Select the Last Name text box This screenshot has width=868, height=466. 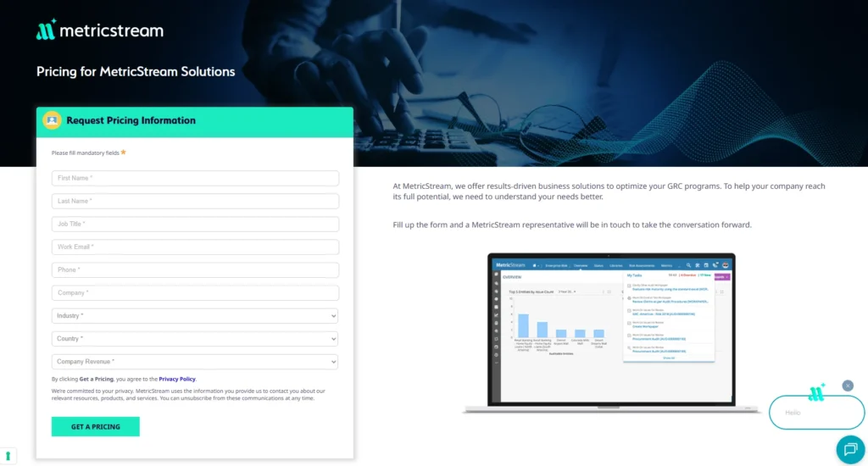(x=195, y=202)
